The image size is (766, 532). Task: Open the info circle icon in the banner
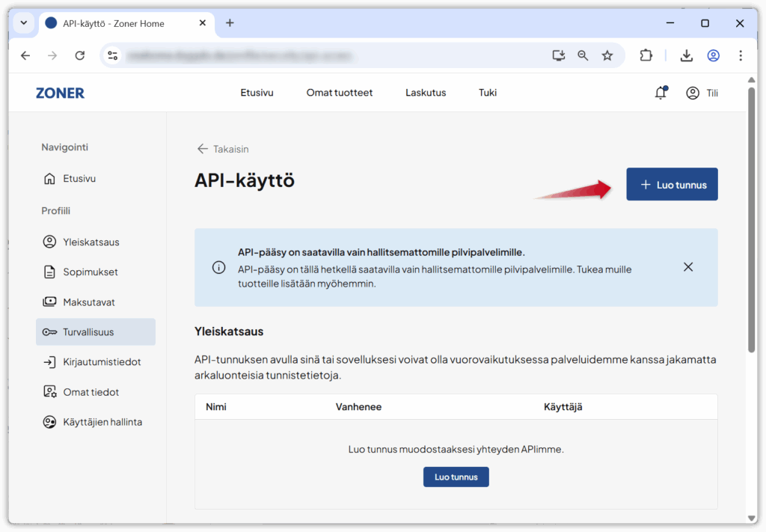218,266
